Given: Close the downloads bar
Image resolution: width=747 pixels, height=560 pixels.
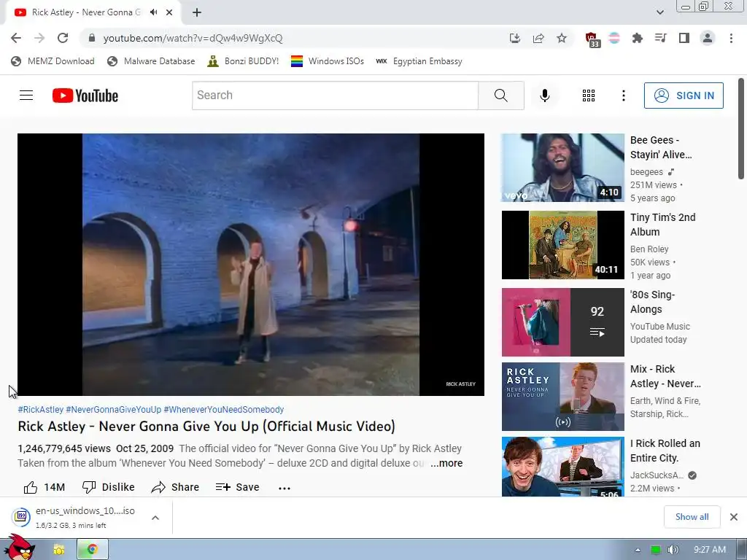Looking at the screenshot, I should (734, 517).
